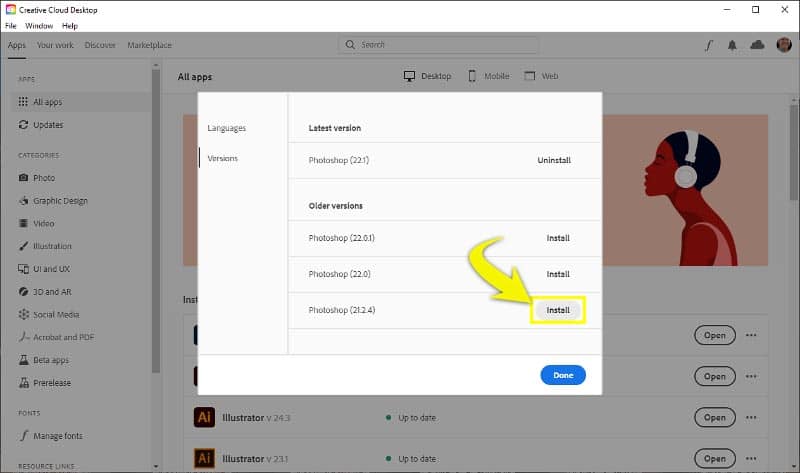Switch to the Marketplace tab
This screenshot has height=473, width=800.
(149, 45)
